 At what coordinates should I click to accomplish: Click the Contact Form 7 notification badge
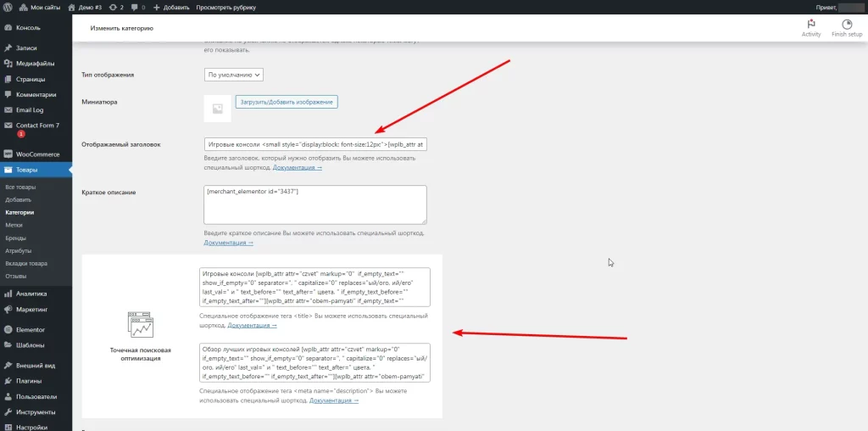coord(20,134)
